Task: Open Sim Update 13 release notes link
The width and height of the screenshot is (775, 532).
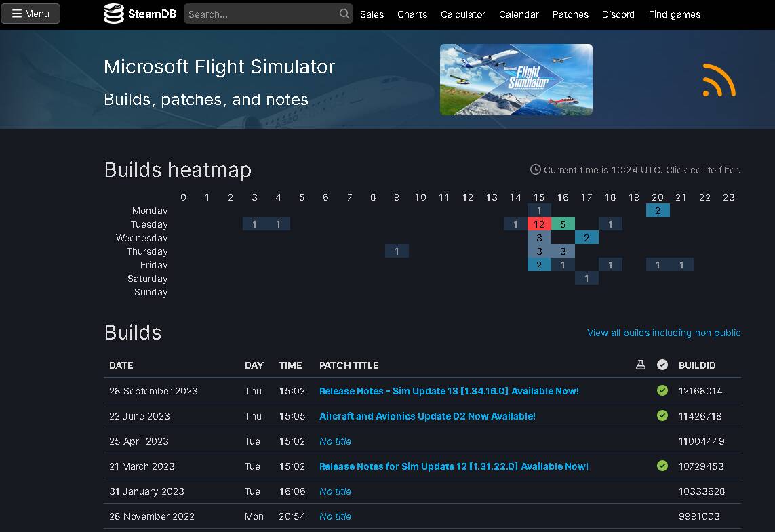Action: pos(449,391)
